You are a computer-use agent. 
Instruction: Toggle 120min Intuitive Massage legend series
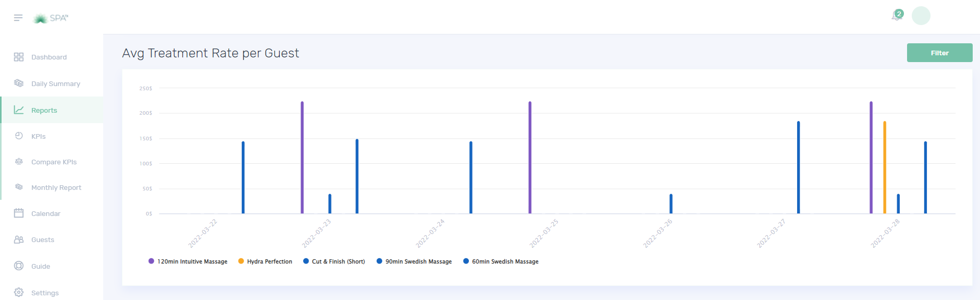188,261
